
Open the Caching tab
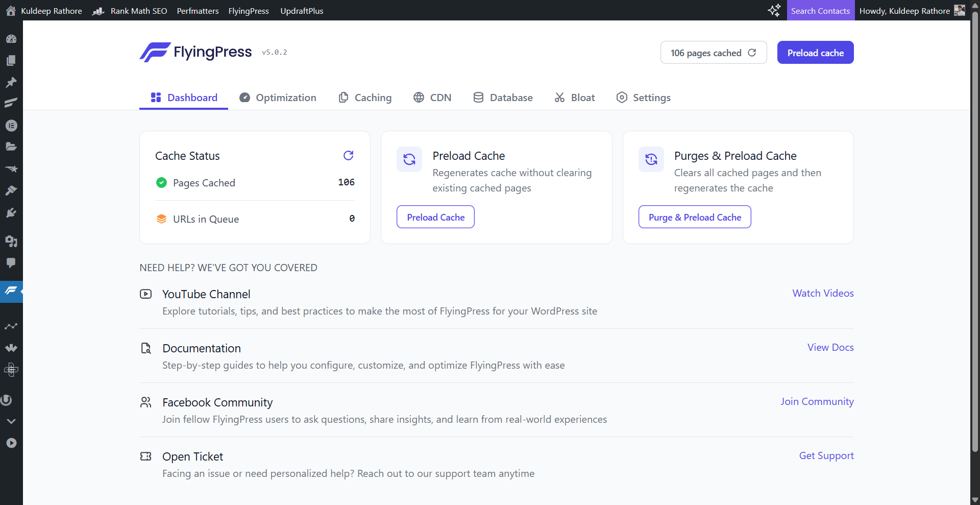pos(365,98)
